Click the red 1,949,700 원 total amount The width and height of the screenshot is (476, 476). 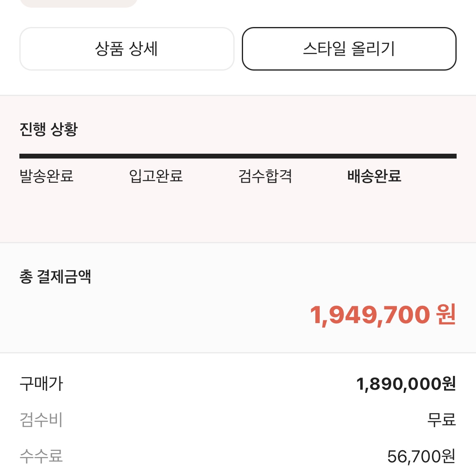click(x=383, y=315)
